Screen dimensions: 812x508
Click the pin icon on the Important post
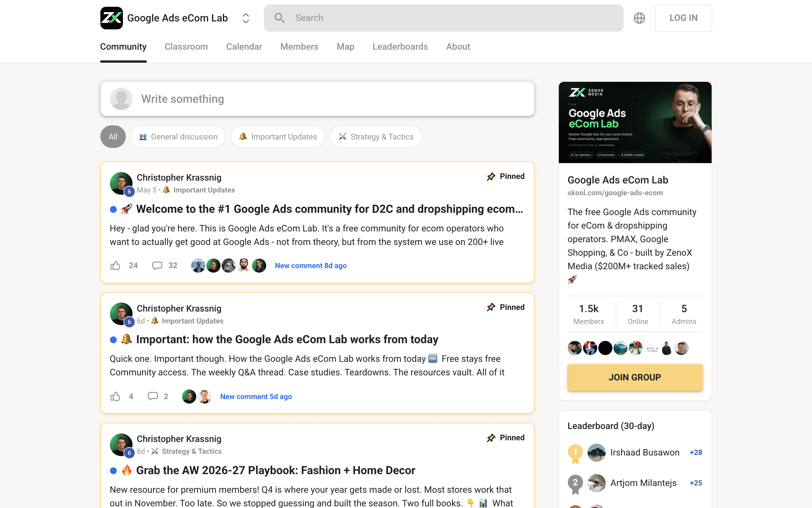tap(491, 307)
